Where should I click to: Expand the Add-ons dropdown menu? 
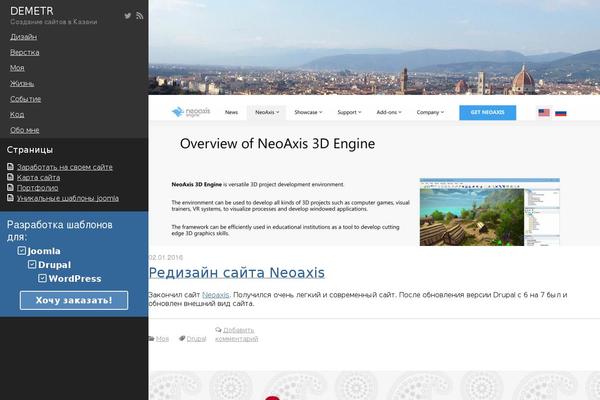[389, 112]
